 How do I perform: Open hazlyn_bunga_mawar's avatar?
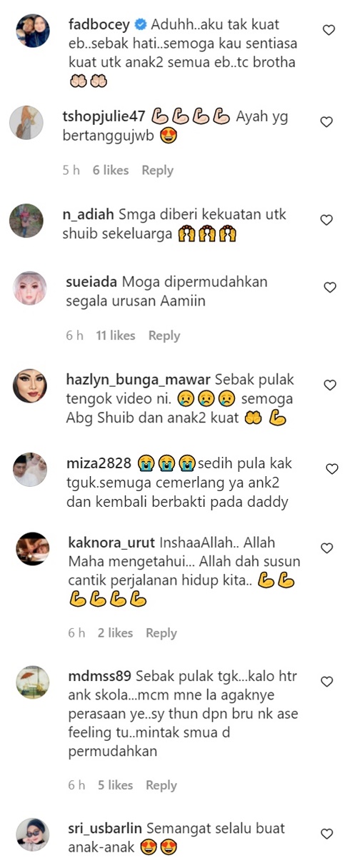click(x=31, y=385)
